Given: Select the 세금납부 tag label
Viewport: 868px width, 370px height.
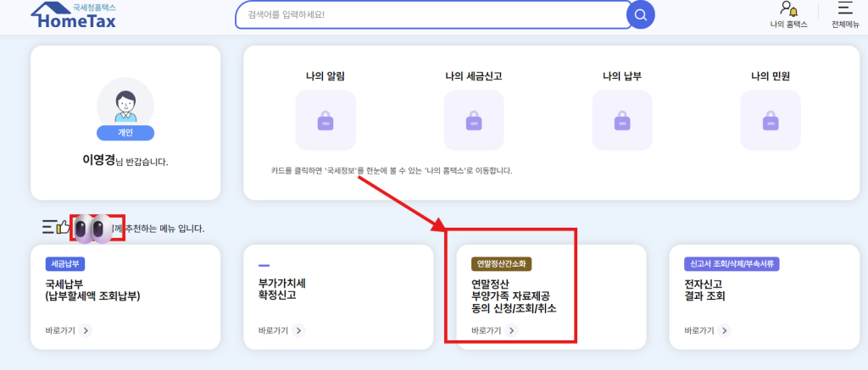Looking at the screenshot, I should [65, 264].
